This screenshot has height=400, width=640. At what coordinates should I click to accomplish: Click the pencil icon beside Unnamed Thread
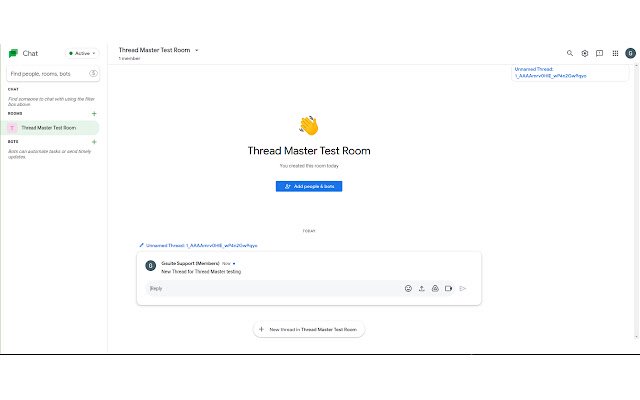coord(141,245)
